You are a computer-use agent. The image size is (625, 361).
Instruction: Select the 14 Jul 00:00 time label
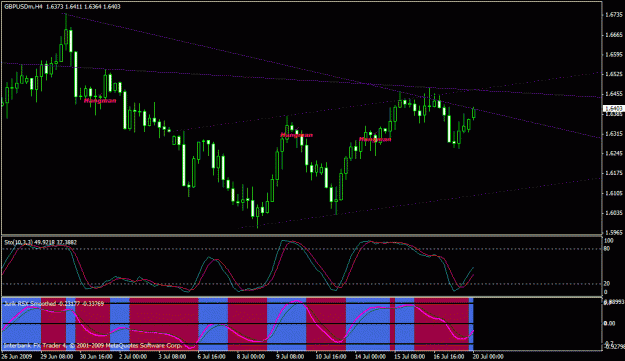point(370,357)
